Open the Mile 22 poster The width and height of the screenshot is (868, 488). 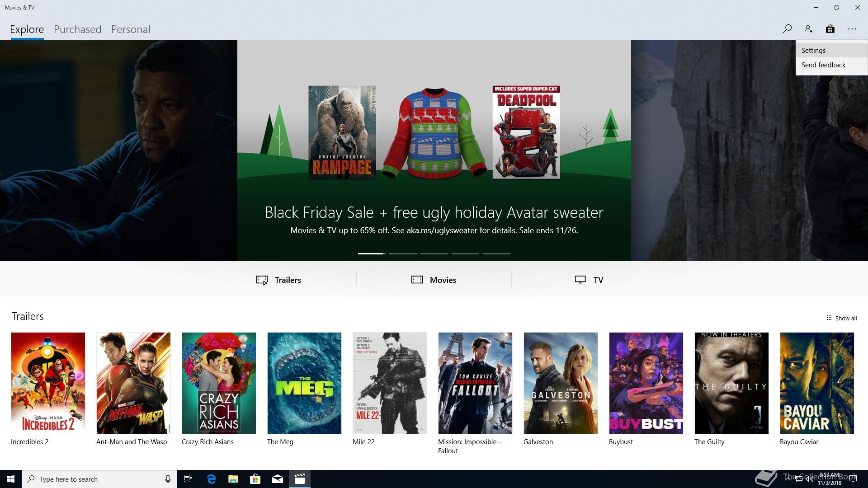(x=390, y=383)
